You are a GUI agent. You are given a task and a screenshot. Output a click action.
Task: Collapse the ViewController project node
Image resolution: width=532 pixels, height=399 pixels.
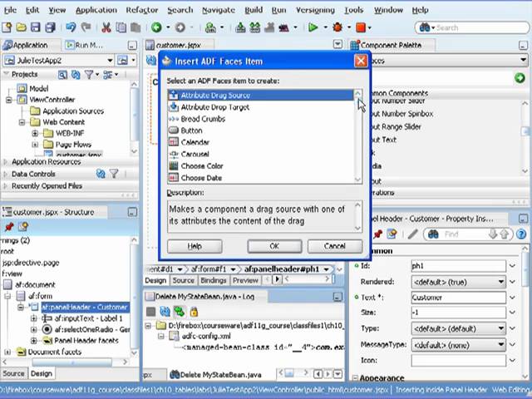(x=9, y=100)
